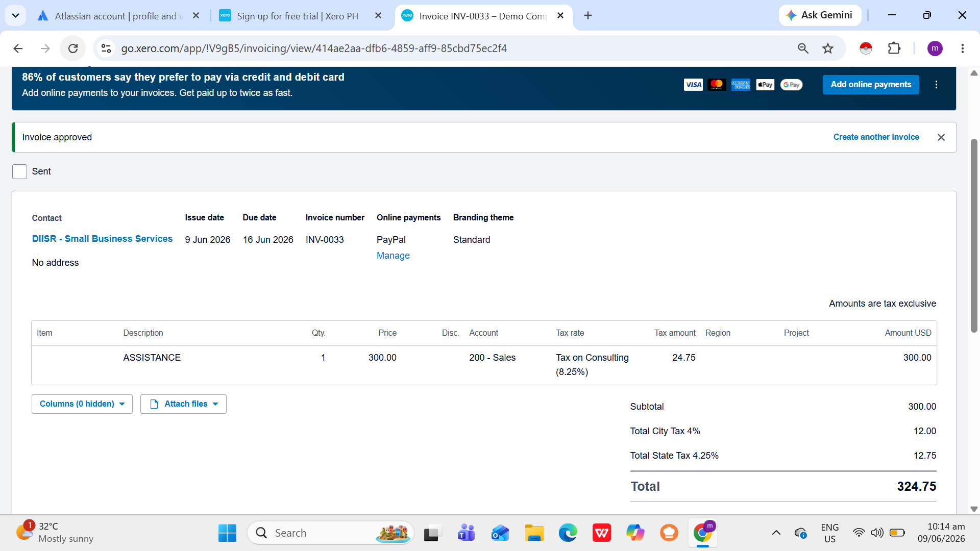Click the 200 - Sales account cell
This screenshot has height=551, width=980.
[x=493, y=358]
